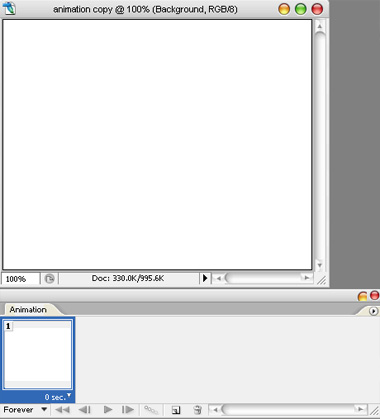Click the vertical scrollbar up arrow
Screen dimensions: 380x419
(x=319, y=26)
